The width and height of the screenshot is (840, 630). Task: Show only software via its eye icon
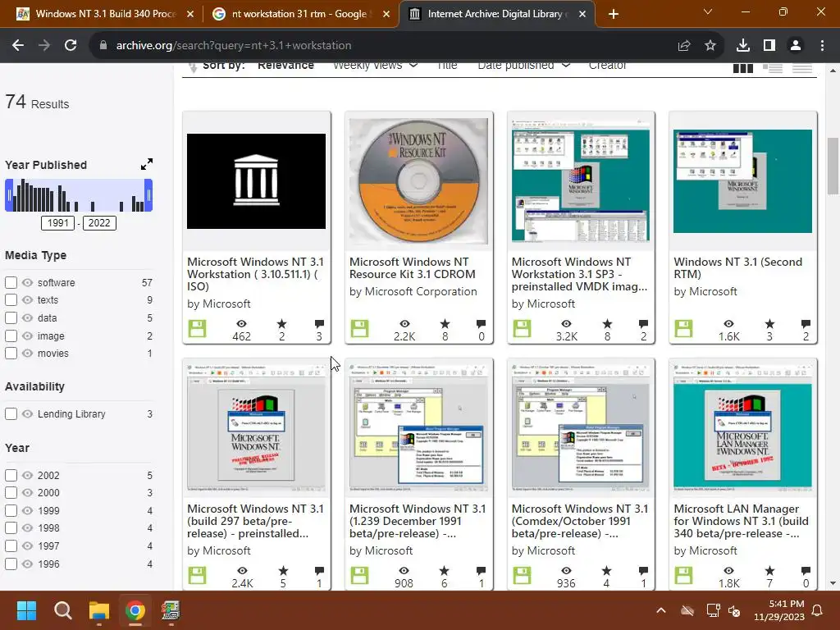click(27, 282)
